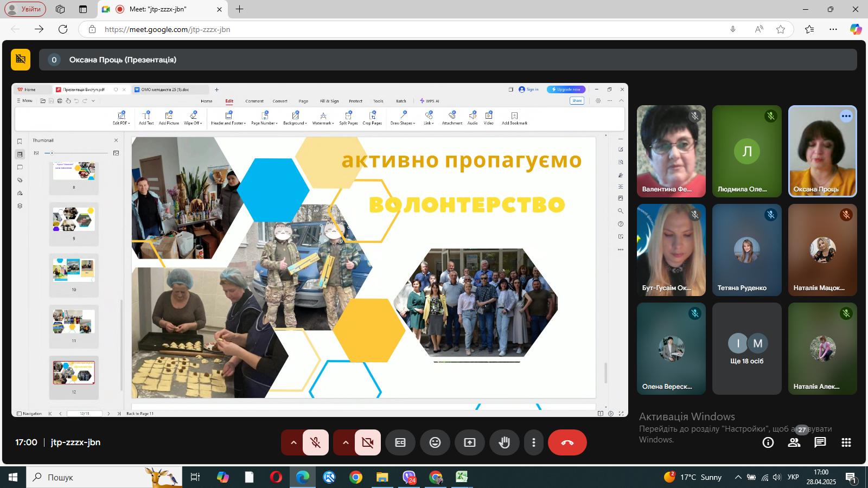The height and width of the screenshot is (488, 868).
Task: Open the emoji reaction picker
Action: pyautogui.click(x=435, y=442)
